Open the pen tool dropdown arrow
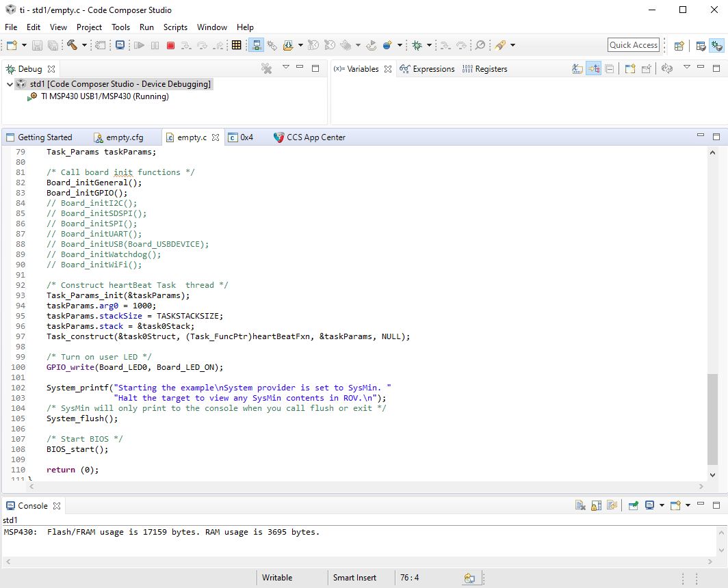 click(x=512, y=45)
